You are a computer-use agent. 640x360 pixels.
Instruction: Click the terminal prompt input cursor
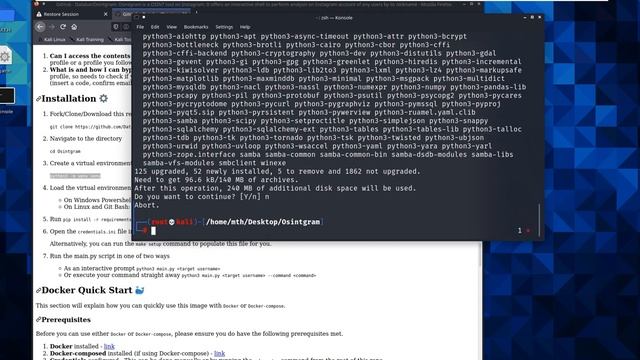click(x=153, y=231)
